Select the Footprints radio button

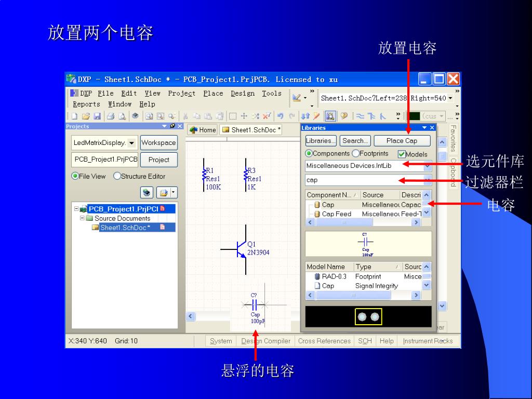point(355,153)
